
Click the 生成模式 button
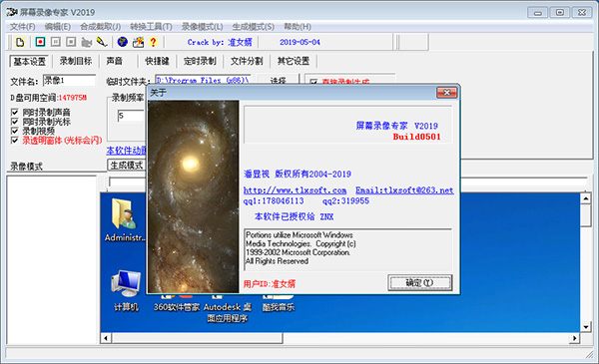[127, 166]
